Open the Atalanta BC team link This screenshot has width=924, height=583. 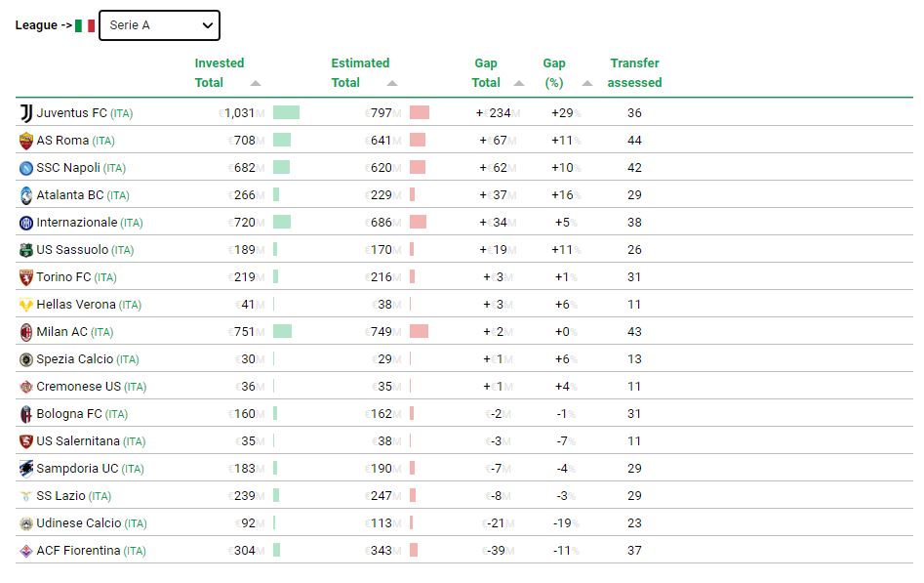(x=69, y=195)
